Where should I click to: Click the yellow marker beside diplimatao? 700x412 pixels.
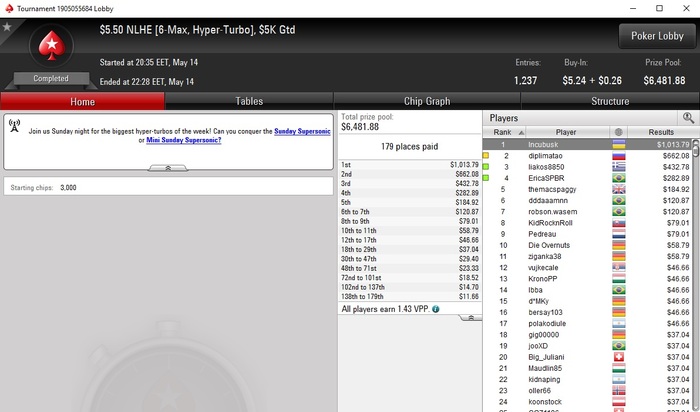[x=486, y=156]
